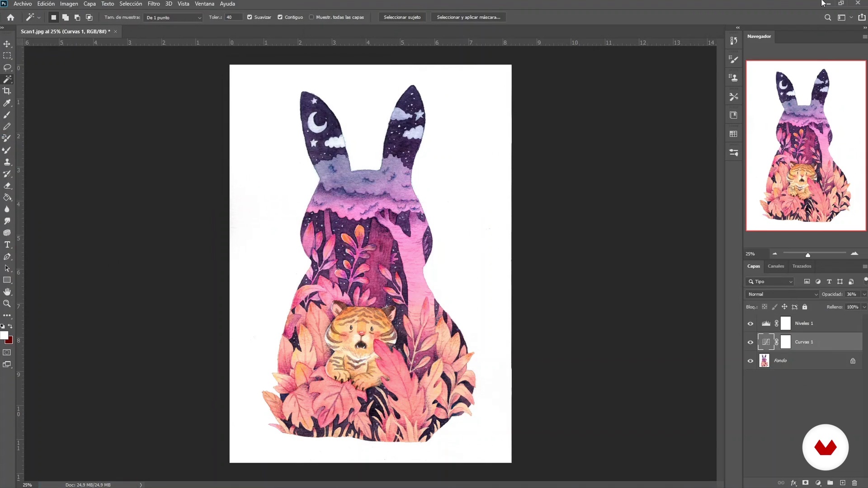
Task: Toggle the Contiguo checkbox
Action: (280, 17)
